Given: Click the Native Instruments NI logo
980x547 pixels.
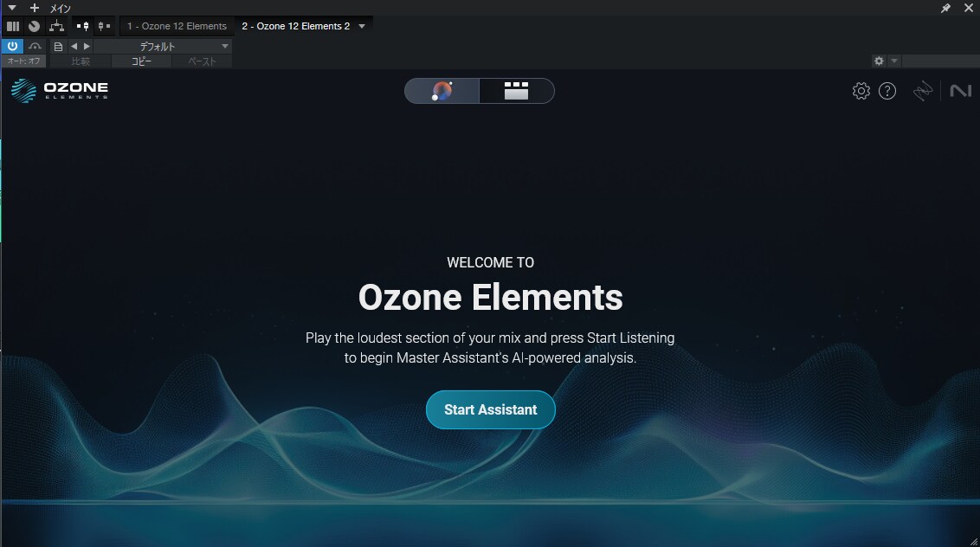Looking at the screenshot, I should click(961, 91).
